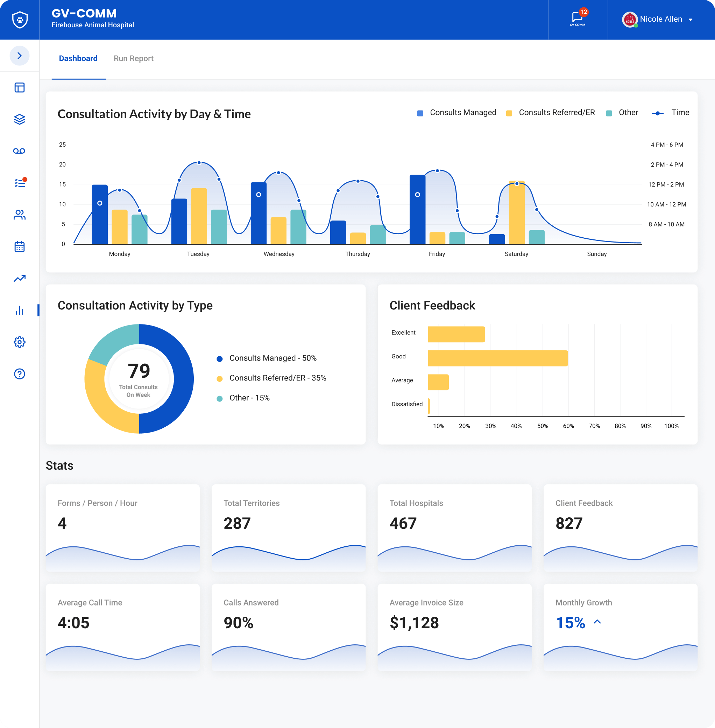Click the Wednesday axis label

[x=279, y=254]
